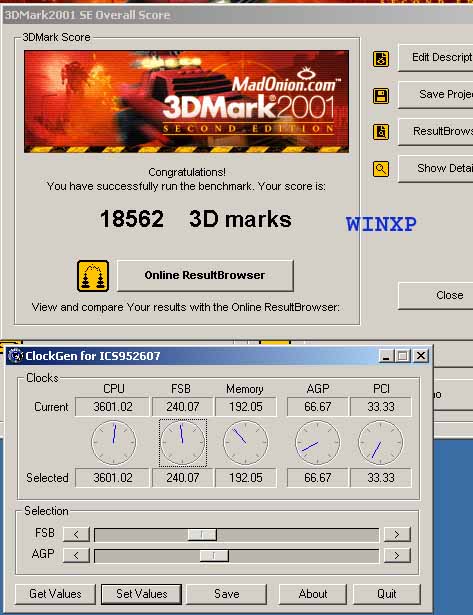Click the Selected CPU value field

tap(112, 478)
